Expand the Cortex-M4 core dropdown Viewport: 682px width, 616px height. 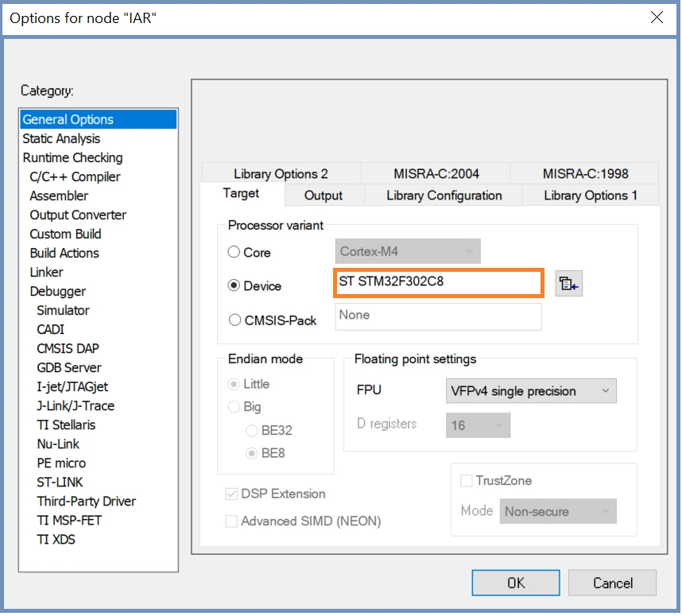click(x=408, y=251)
